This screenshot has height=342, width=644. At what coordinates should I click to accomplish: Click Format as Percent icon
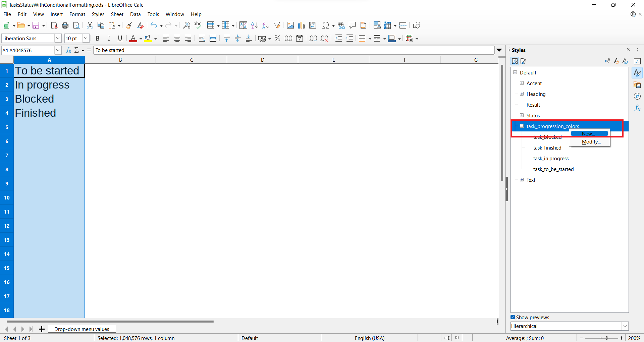pos(277,39)
